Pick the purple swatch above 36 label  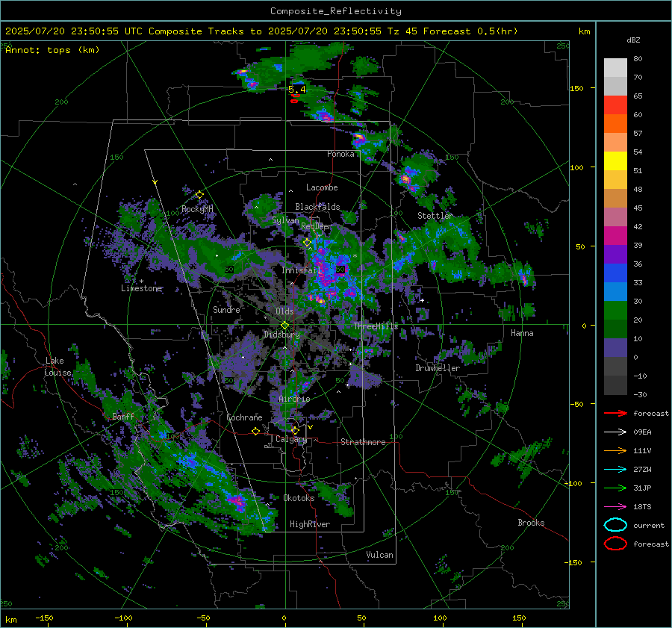[615, 254]
